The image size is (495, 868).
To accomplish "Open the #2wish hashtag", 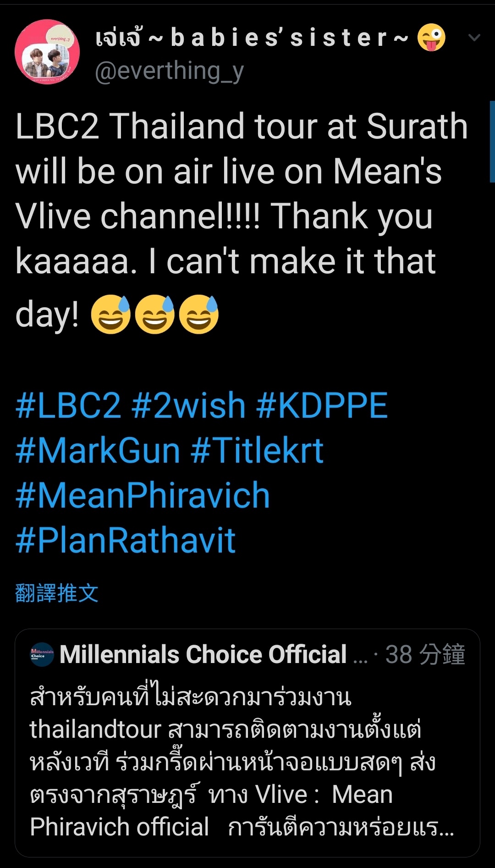I will tap(188, 406).
